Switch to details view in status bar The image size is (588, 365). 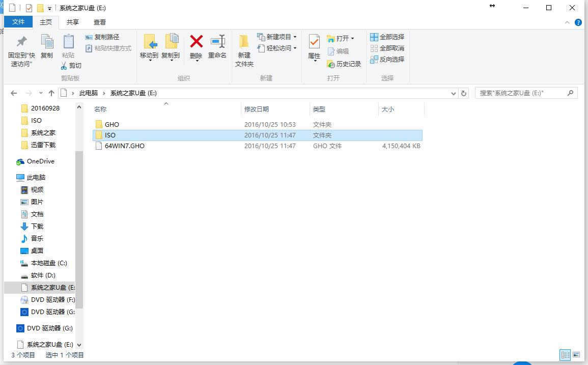tap(565, 355)
